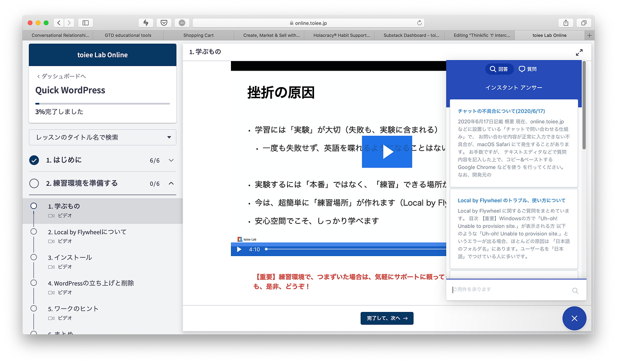Switch to Shopping Cart tab
This screenshot has width=617, height=364.
tap(198, 36)
